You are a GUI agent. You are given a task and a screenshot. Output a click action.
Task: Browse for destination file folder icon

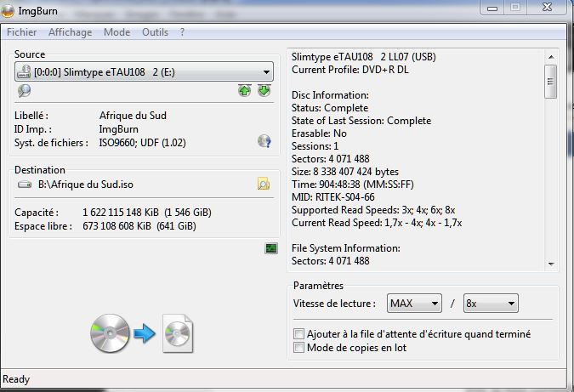(x=264, y=184)
